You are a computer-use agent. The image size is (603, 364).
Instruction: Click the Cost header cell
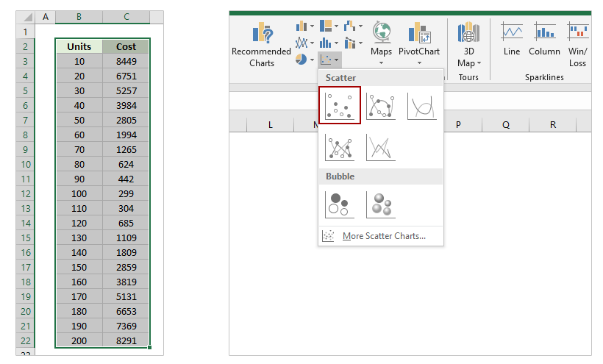(x=126, y=46)
